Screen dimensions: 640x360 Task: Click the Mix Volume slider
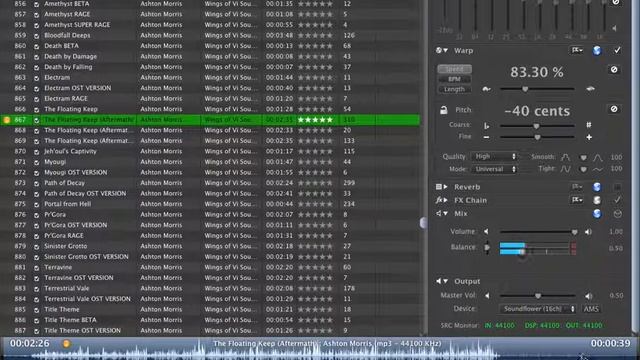(x=538, y=232)
